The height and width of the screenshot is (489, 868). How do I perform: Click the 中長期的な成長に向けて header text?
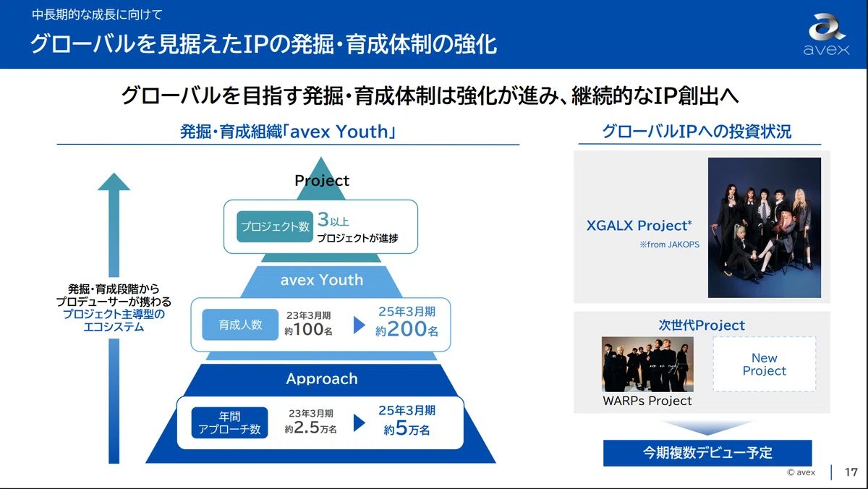98,14
